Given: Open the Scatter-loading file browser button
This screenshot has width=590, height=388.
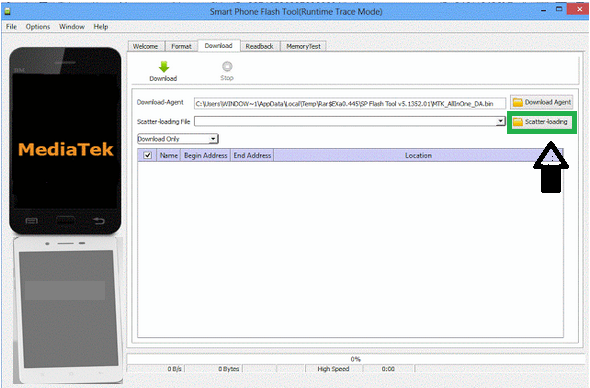Looking at the screenshot, I should (x=541, y=122).
